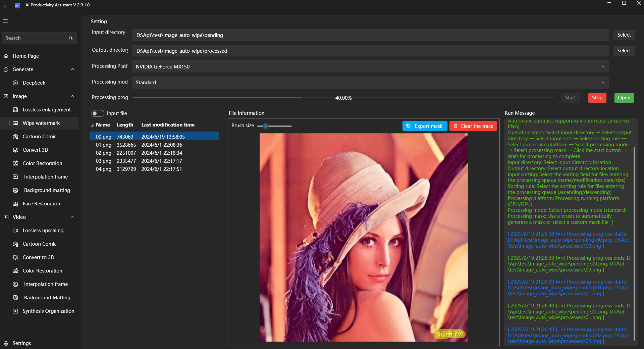Image resolution: width=644 pixels, height=349 pixels.
Task: Select the 01.png file row
Action: [x=154, y=145]
